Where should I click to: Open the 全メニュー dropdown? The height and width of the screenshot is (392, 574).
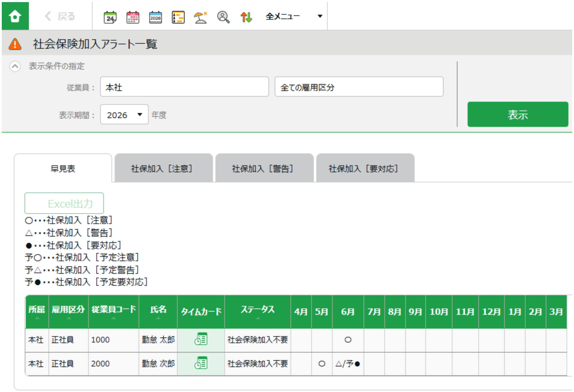[x=294, y=16]
